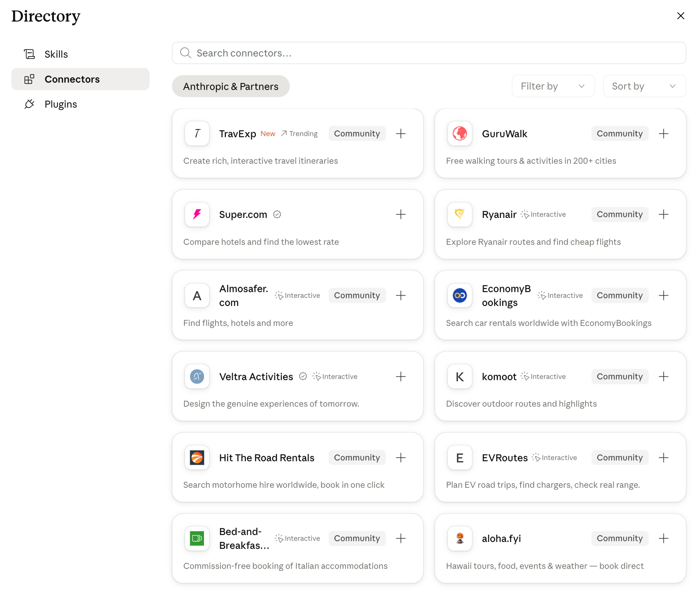Click the verified badge beside Veltra Activities
Screen dimensions: 700x605
(x=303, y=377)
